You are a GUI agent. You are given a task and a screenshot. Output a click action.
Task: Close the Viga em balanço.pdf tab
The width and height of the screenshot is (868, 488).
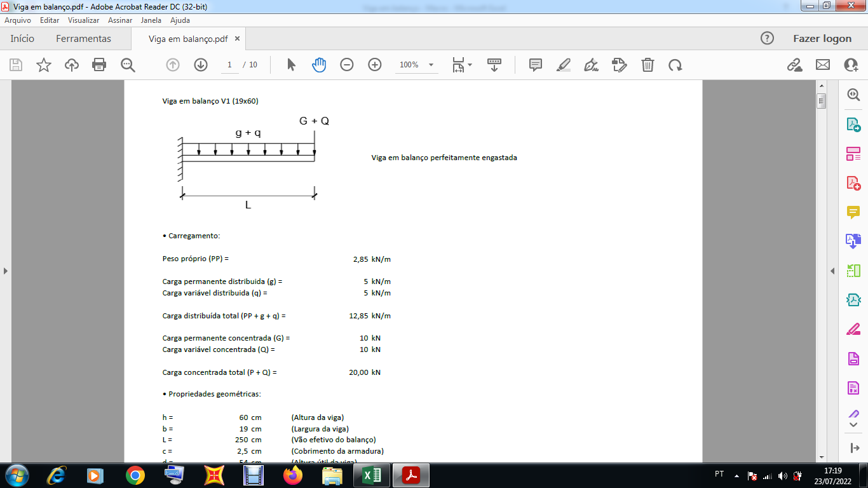[238, 39]
